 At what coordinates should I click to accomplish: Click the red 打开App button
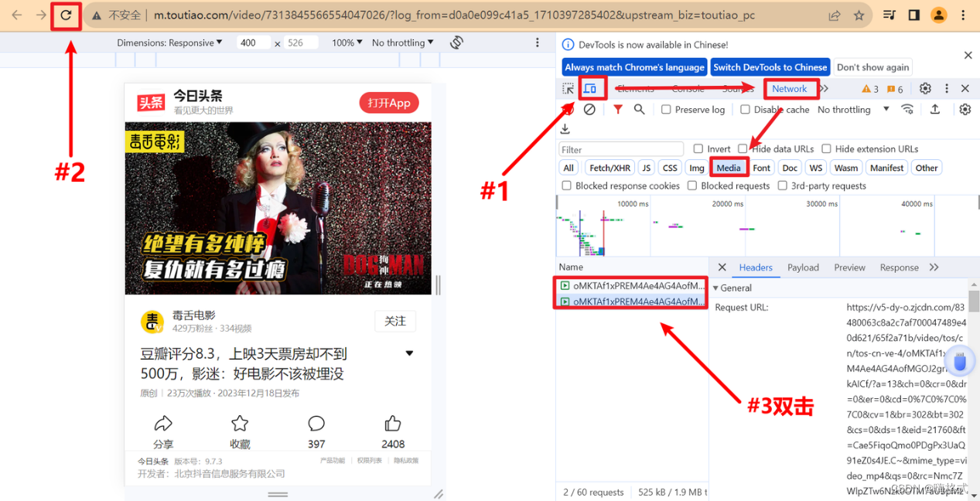[x=389, y=103]
